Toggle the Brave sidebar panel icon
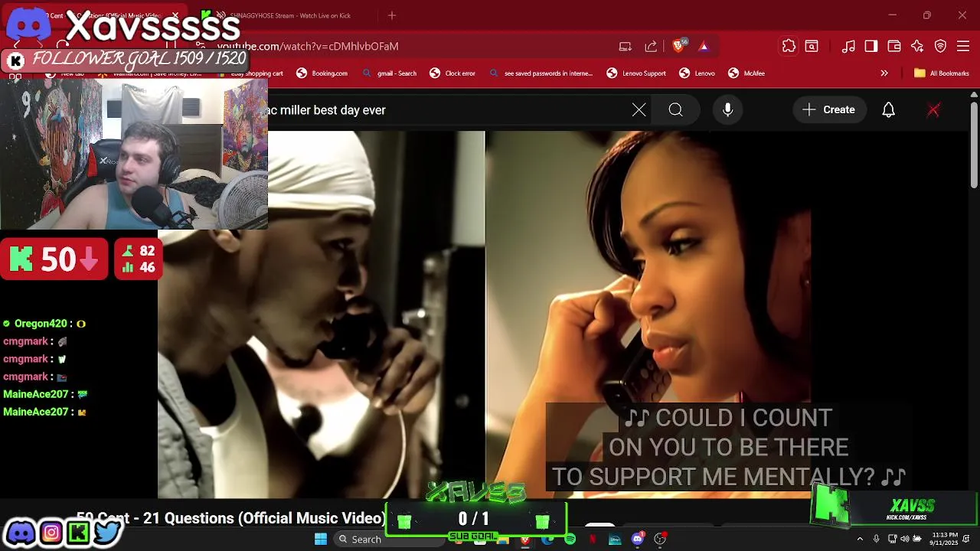The width and height of the screenshot is (980, 551). tap(871, 46)
